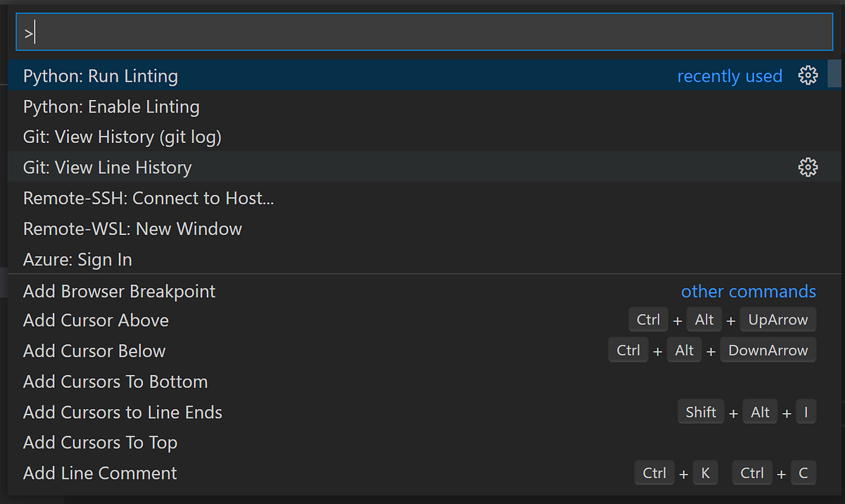This screenshot has width=845, height=504.
Task: Click the command list scrollbar thumb
Action: pyautogui.click(x=834, y=73)
